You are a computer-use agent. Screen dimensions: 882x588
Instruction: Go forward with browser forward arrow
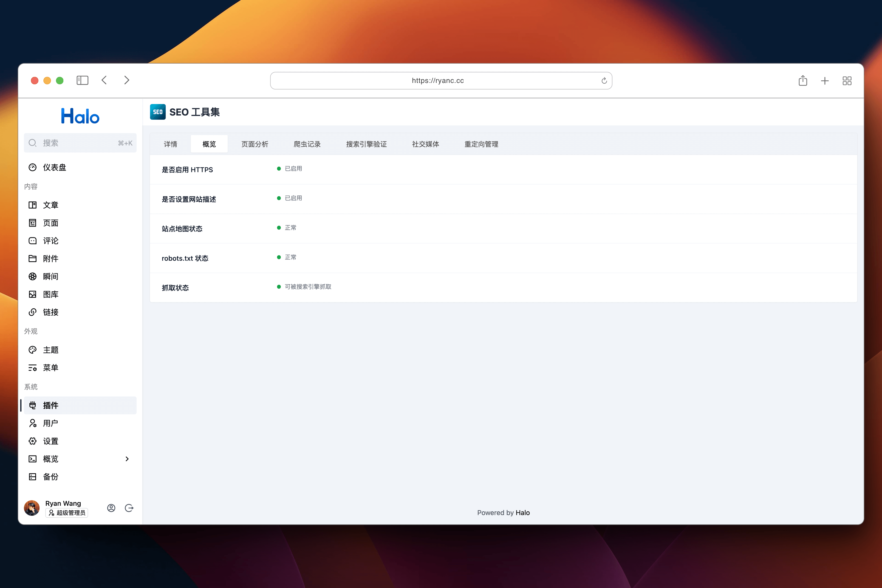point(127,80)
